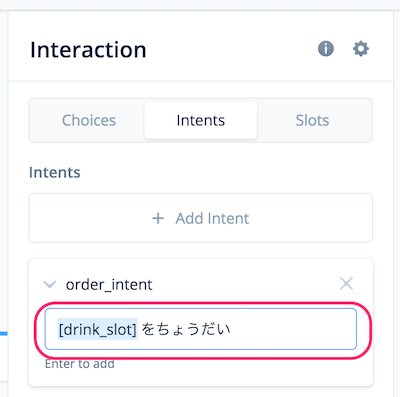Switch to the Choices tab
Viewport: 400px width, 397px height.
click(89, 120)
